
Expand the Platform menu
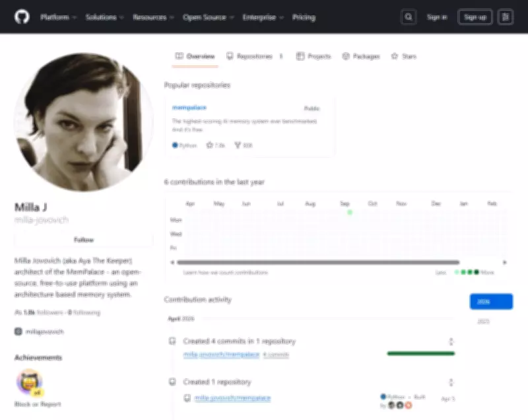click(58, 17)
